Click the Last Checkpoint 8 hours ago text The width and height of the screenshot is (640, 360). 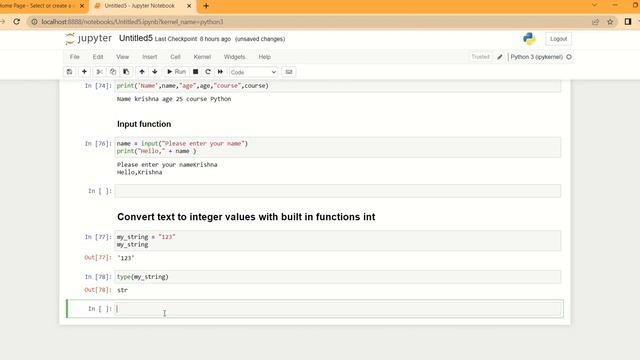coord(193,39)
